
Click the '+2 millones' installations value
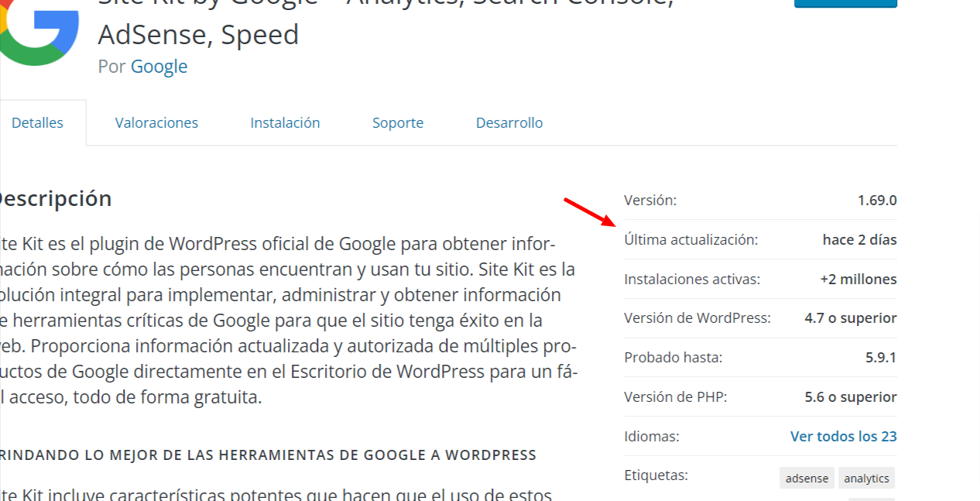(x=858, y=279)
